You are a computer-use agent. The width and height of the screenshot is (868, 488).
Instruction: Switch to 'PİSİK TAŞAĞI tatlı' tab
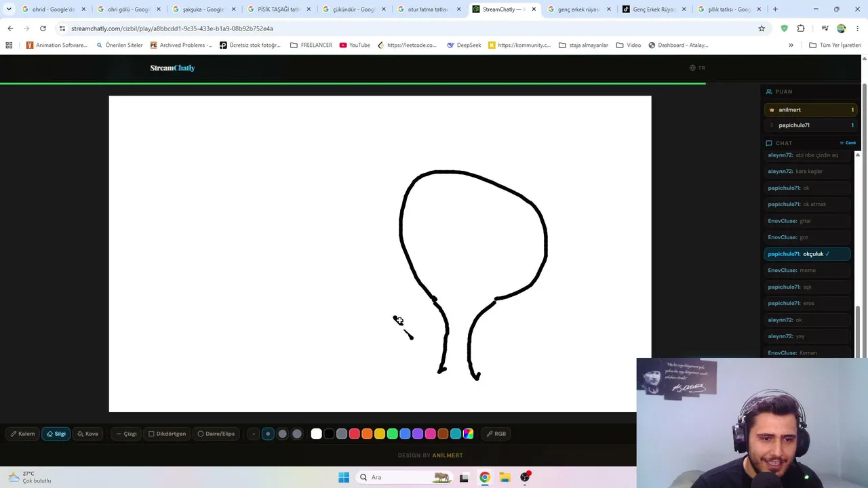pos(279,9)
